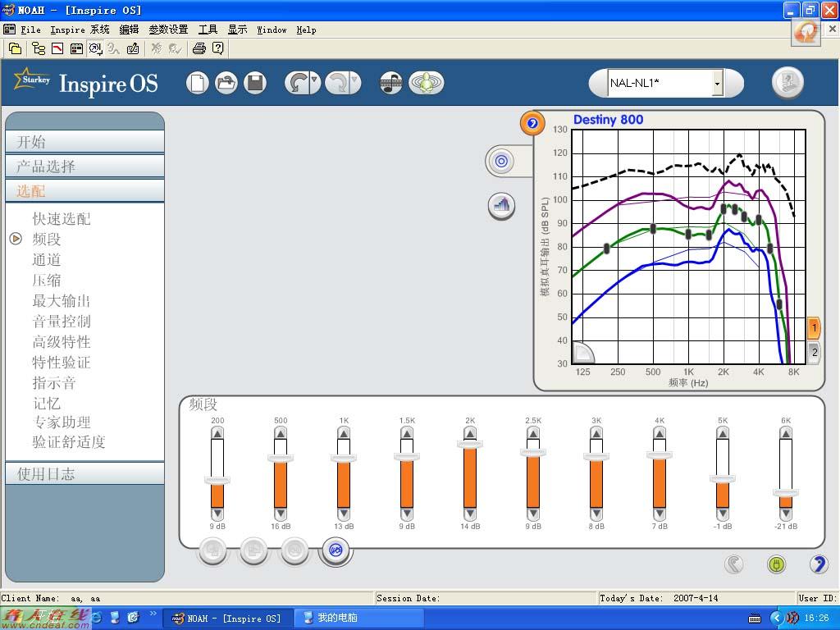Select 压缩 in sidebar
The width and height of the screenshot is (840, 630).
pos(47,281)
